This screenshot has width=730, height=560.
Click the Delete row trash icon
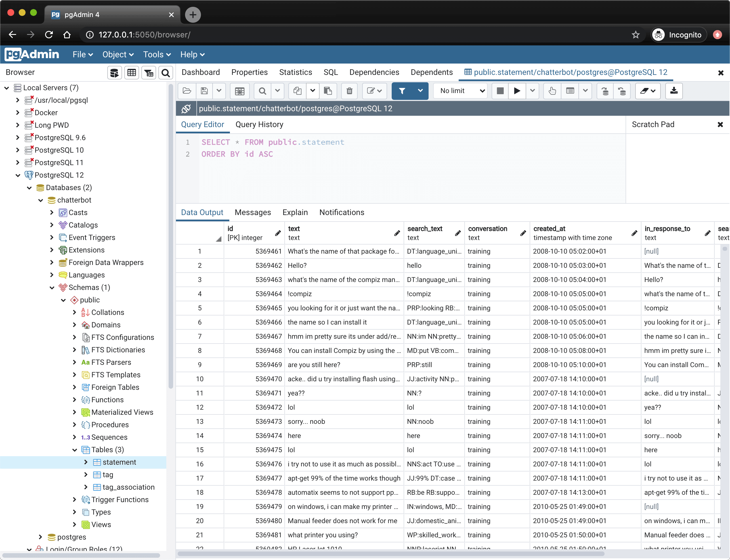click(349, 91)
